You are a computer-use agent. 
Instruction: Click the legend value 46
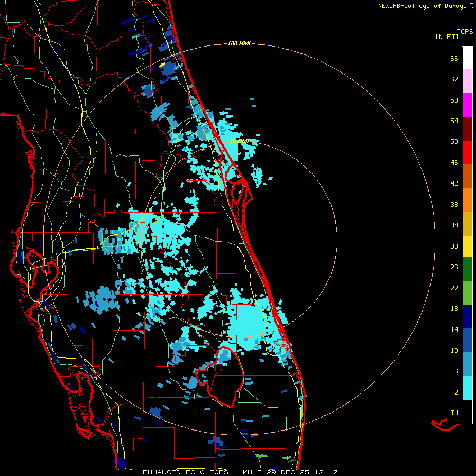click(x=454, y=163)
